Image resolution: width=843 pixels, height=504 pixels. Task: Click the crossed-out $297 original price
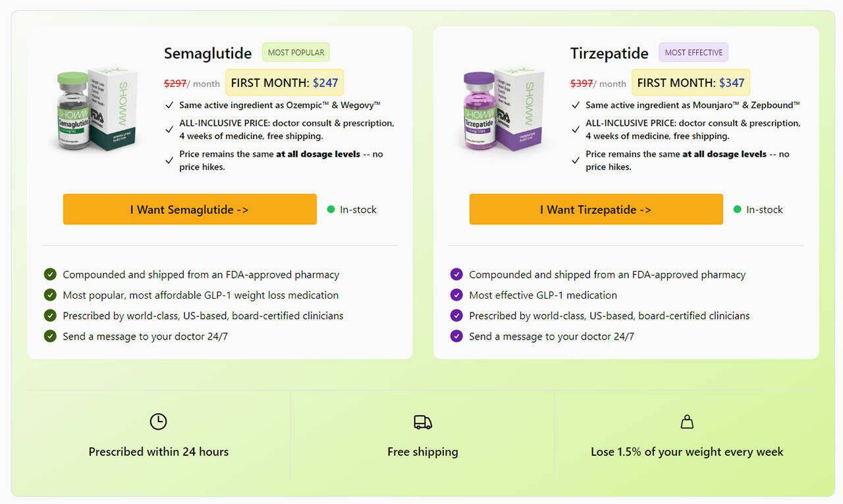(x=175, y=83)
